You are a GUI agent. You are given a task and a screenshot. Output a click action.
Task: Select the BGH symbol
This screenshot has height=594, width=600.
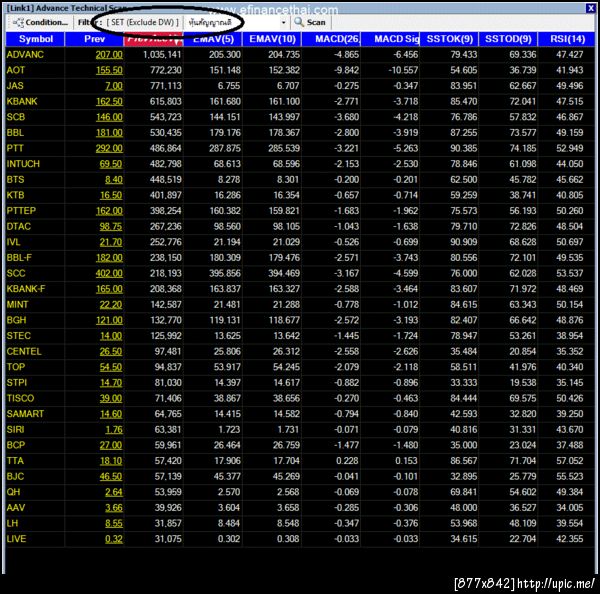[x=16, y=320]
